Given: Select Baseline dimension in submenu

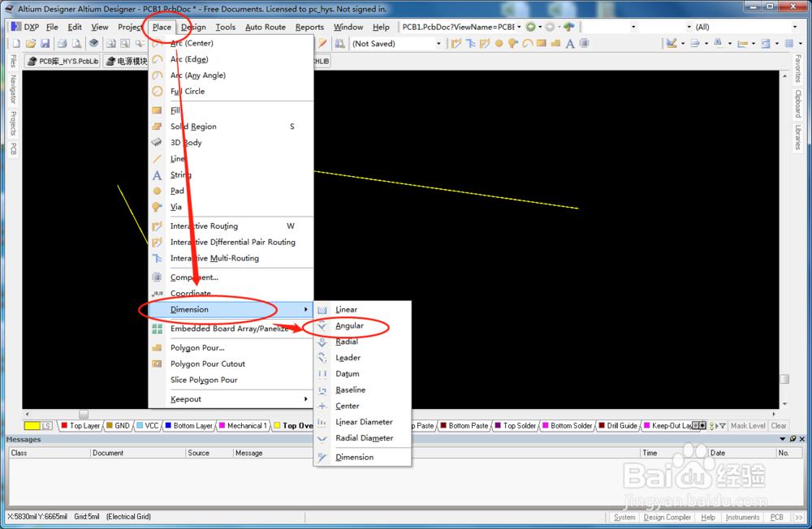Looking at the screenshot, I should click(362, 389).
